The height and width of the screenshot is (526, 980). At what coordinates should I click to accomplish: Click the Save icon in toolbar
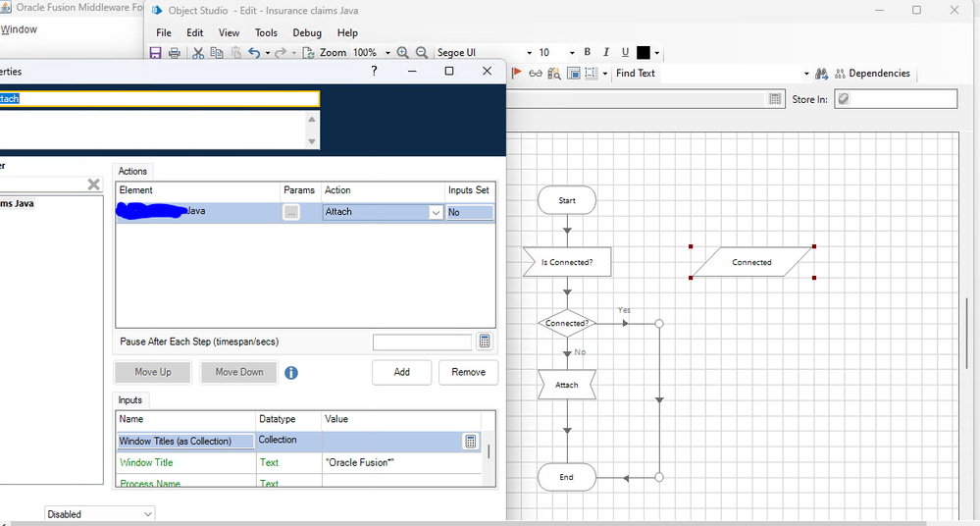(155, 53)
